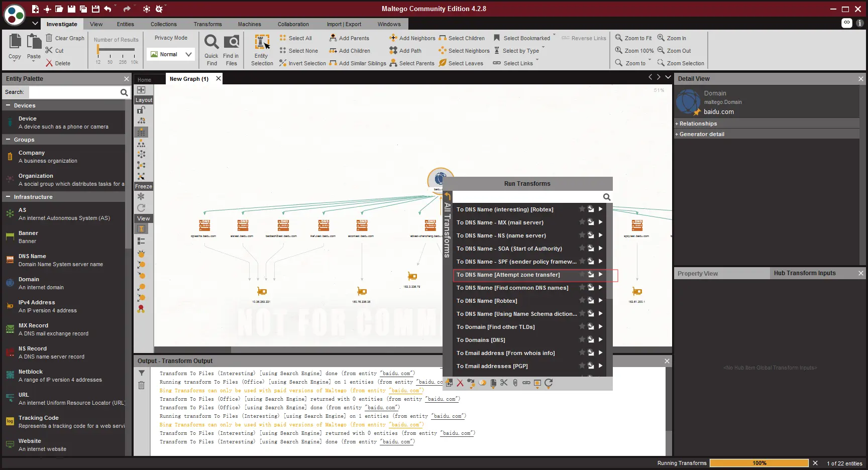Click the paperclip attach icon in transform popup
The width and height of the screenshot is (868, 470).
tap(515, 383)
